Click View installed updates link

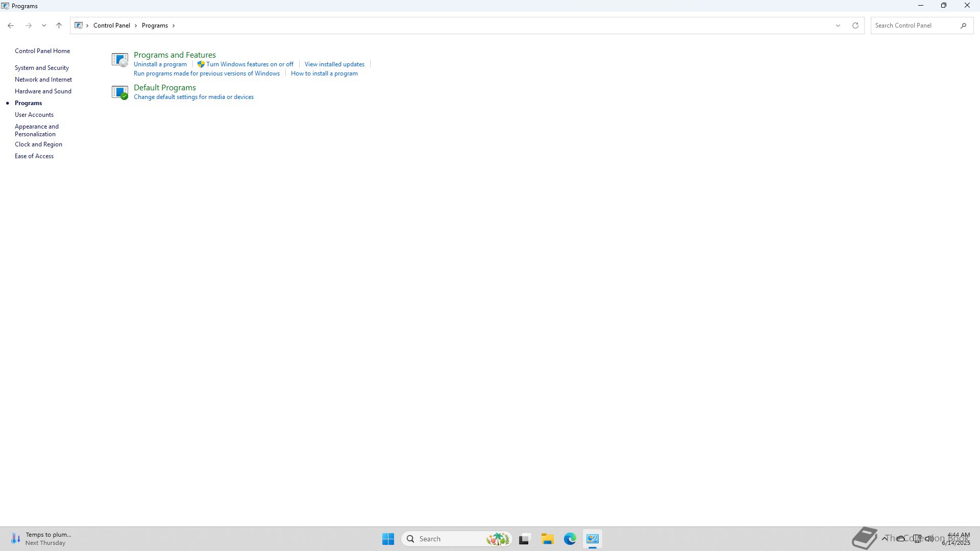[x=334, y=64]
